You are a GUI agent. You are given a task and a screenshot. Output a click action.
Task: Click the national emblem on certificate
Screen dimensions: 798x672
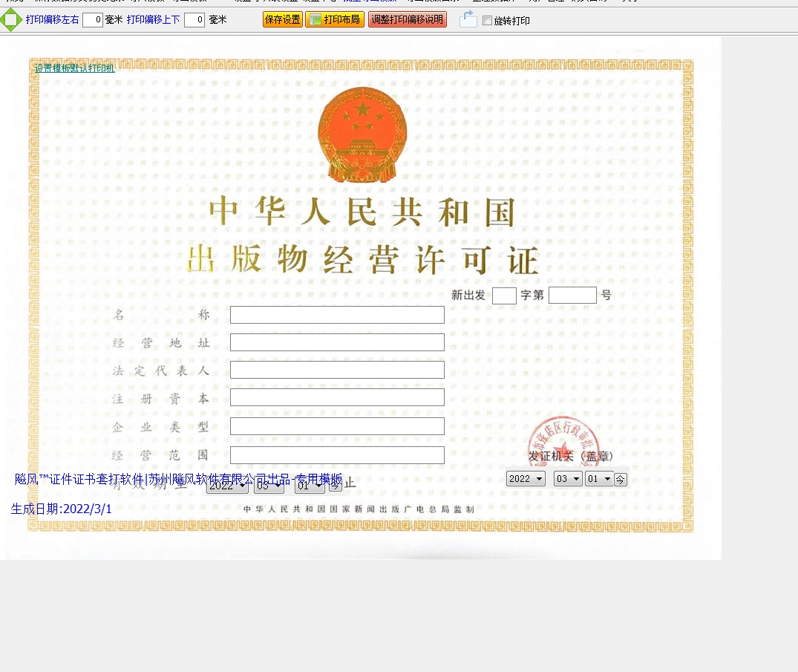pyautogui.click(x=362, y=135)
